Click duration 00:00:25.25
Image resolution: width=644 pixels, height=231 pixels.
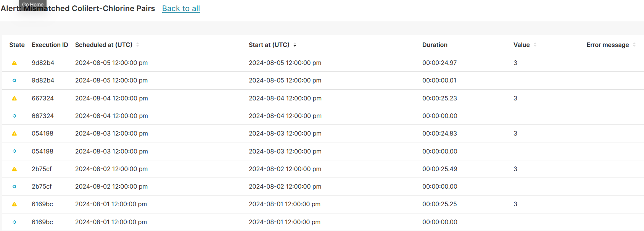440,204
